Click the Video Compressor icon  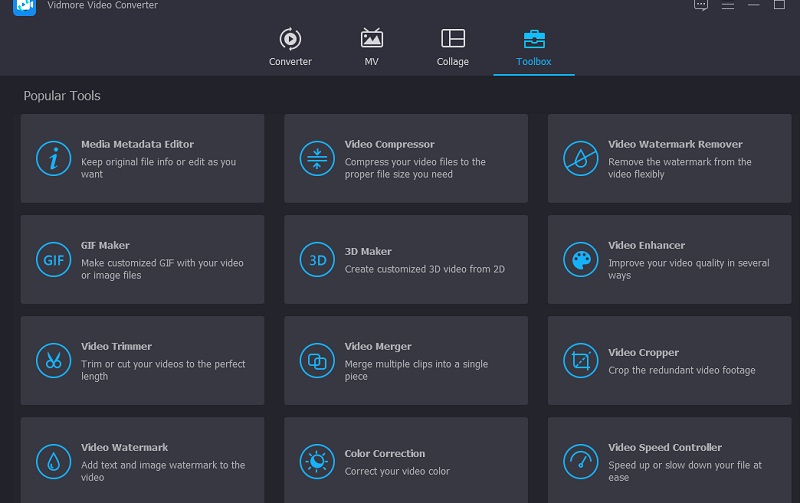tap(317, 158)
